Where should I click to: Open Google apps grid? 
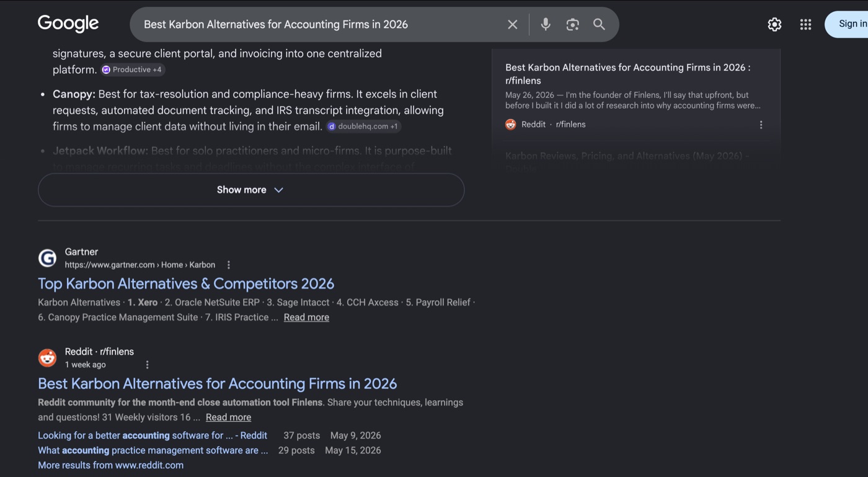click(805, 24)
